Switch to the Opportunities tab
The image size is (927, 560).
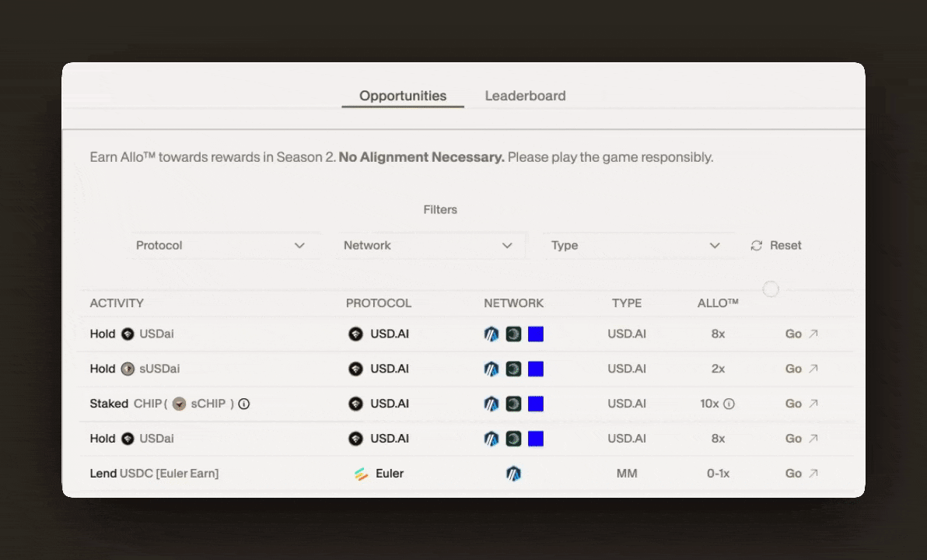click(x=403, y=96)
